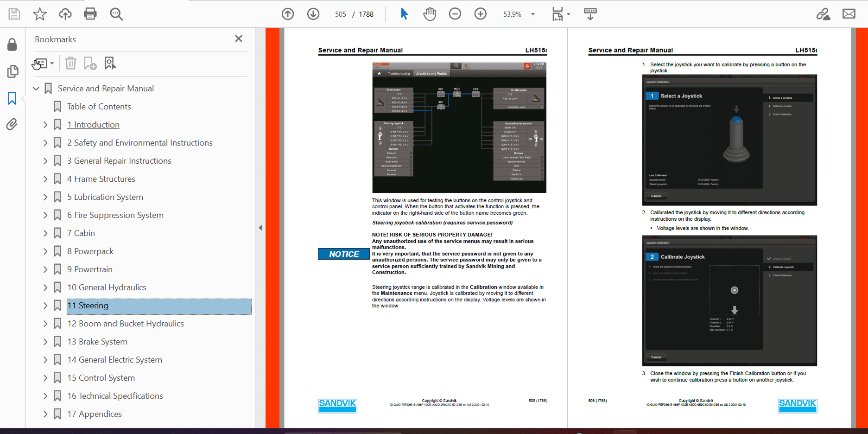Open the Attachments paperclip panel

pyautogui.click(x=12, y=124)
